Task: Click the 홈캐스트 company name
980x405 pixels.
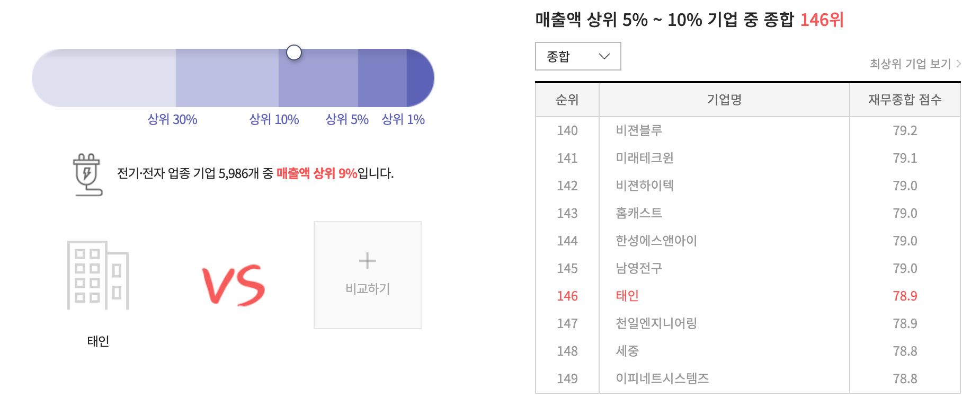Action: tap(639, 213)
